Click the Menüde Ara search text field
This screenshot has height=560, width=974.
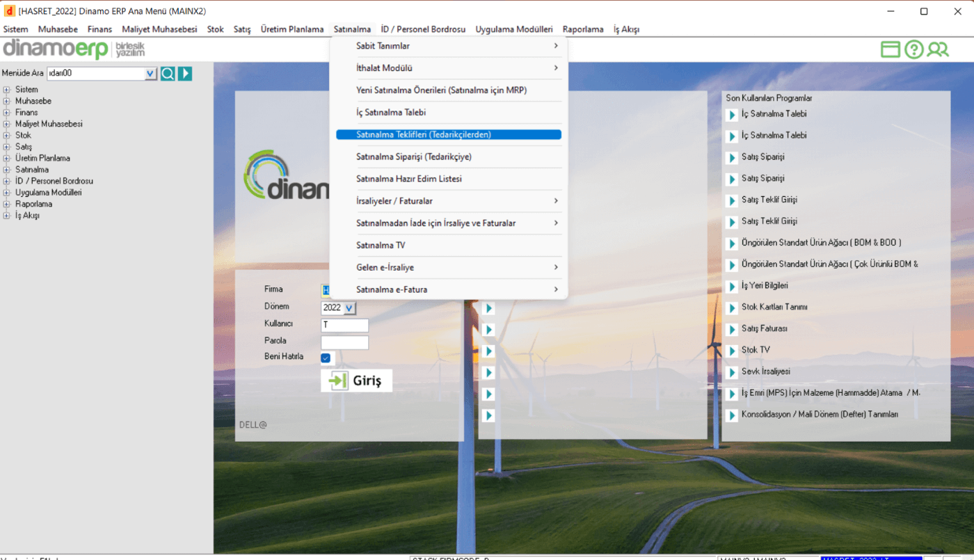pyautogui.click(x=96, y=74)
